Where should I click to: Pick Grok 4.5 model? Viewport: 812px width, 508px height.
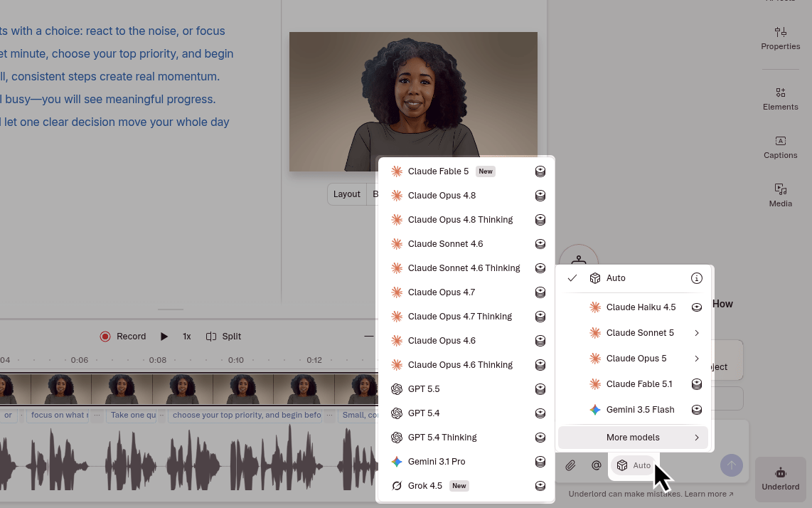point(466,486)
